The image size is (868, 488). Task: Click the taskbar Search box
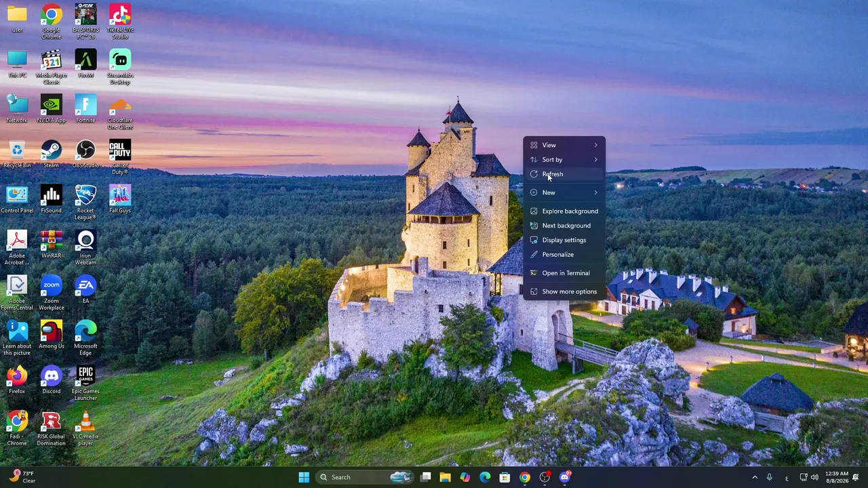[x=365, y=477]
